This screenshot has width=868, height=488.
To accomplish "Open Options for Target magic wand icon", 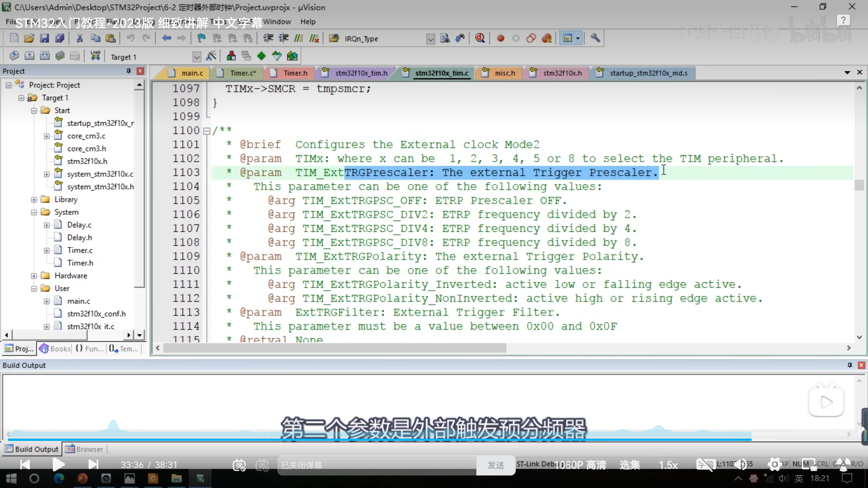I will pos(211,56).
